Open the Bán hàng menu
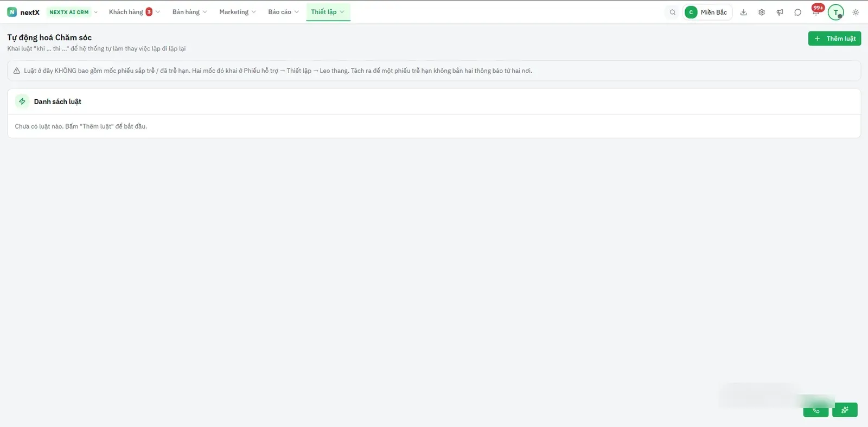Screen dimensions: 868x427 click(189, 12)
